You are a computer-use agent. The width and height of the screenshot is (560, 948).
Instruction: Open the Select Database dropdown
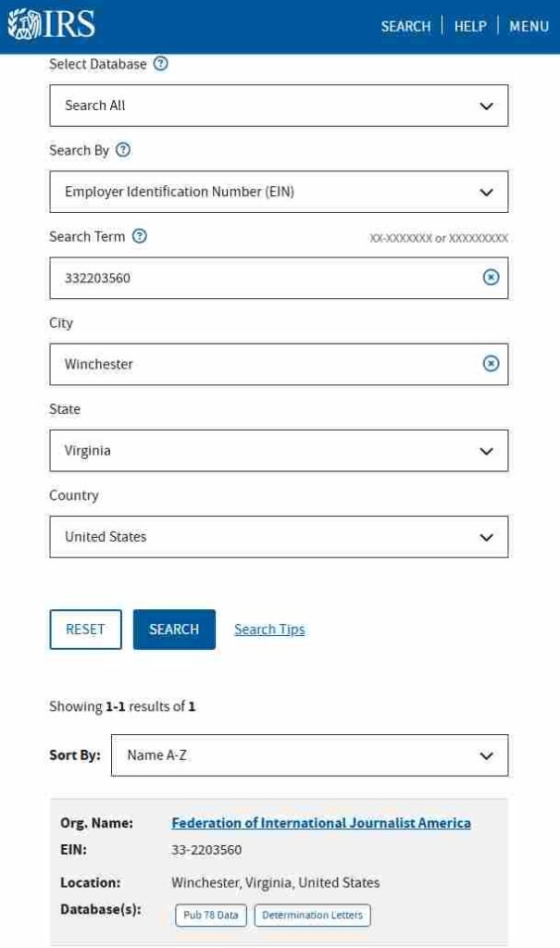[x=278, y=105]
